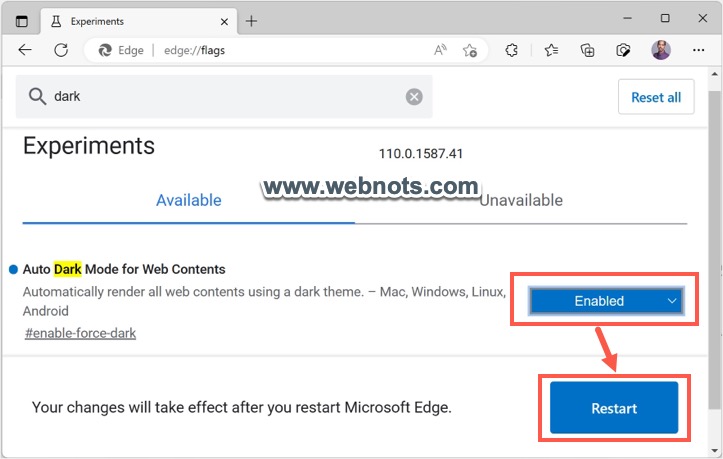
Task: Open the Extensions puzzle icon
Action: point(511,50)
